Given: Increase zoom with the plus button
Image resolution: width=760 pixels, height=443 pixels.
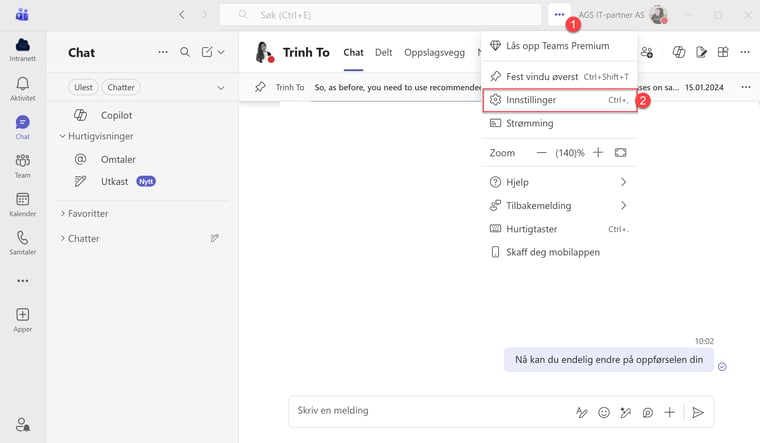Looking at the screenshot, I should pyautogui.click(x=598, y=153).
